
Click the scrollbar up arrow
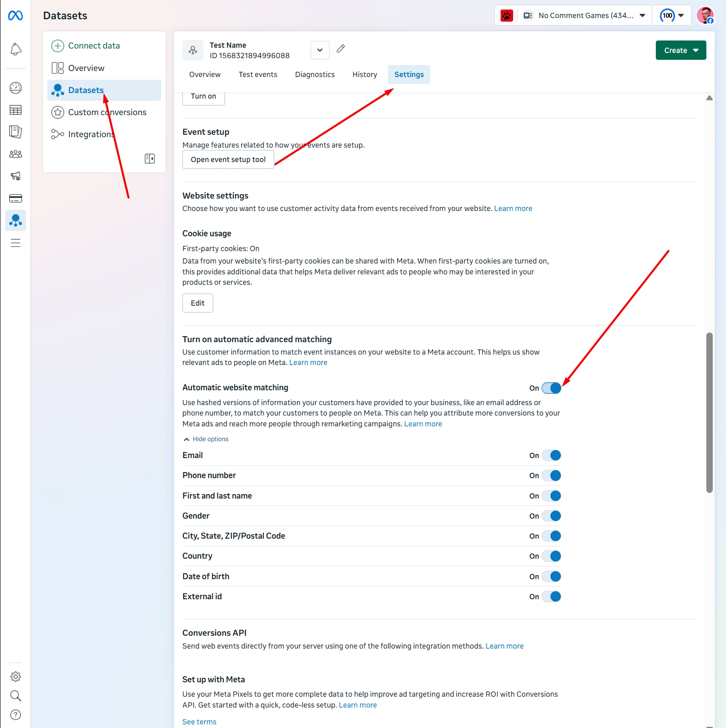tap(710, 98)
